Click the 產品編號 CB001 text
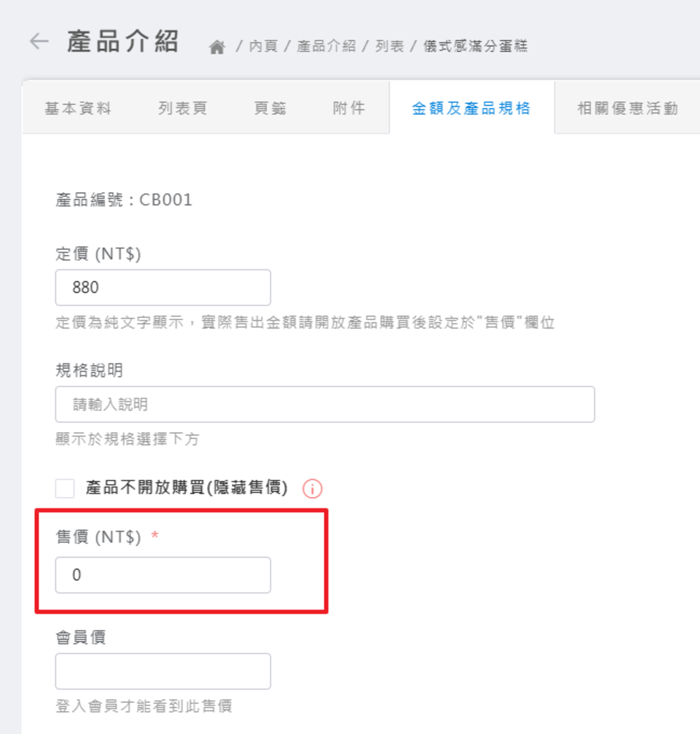The width and height of the screenshot is (700, 734). tap(124, 200)
